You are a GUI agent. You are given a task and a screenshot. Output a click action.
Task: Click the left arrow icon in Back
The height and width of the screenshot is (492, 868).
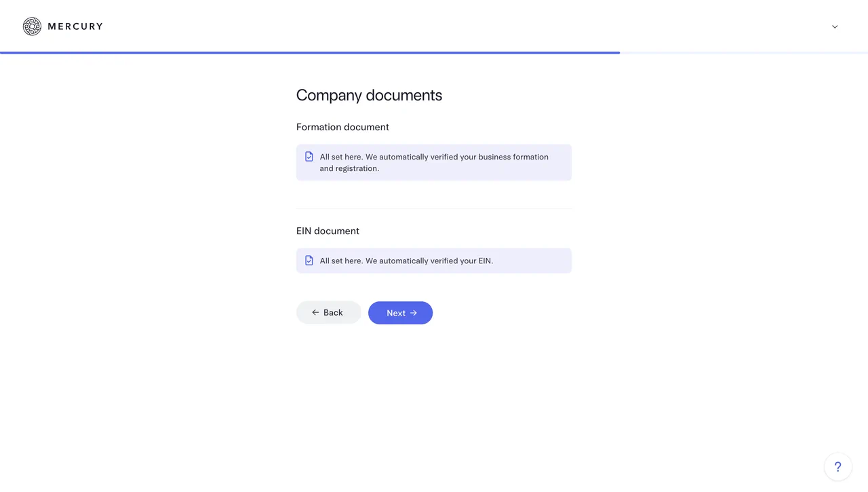tap(315, 313)
